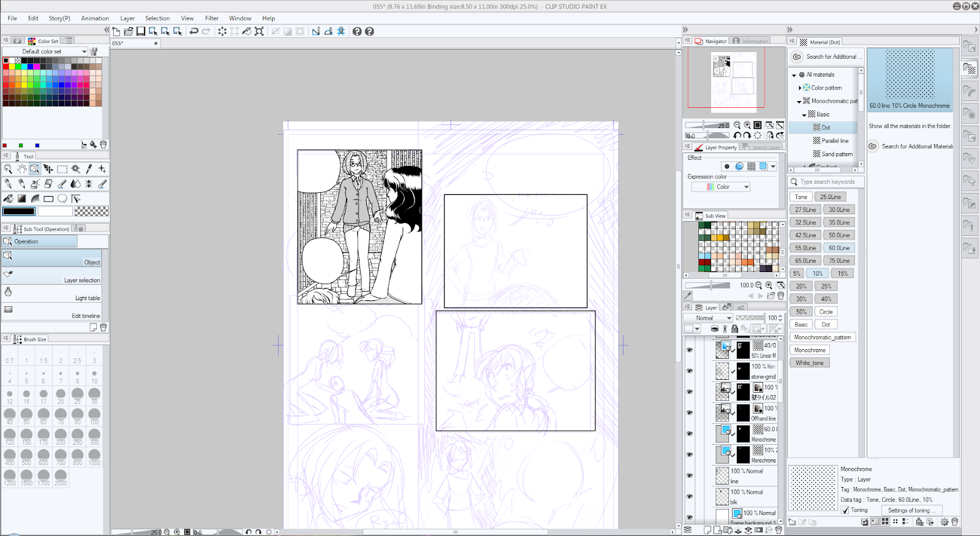Click the New document toolbar icon
980x536 pixels.
(116, 31)
